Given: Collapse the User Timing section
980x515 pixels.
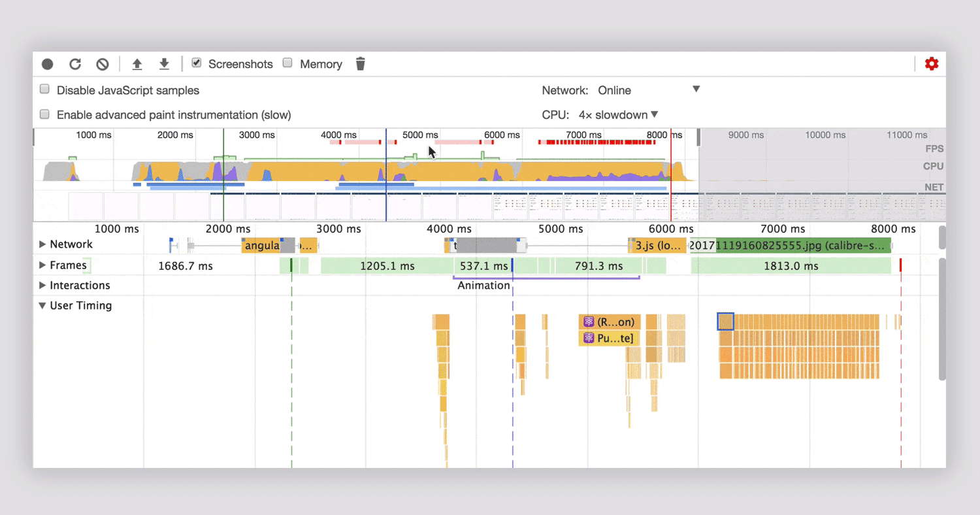Looking at the screenshot, I should 42,306.
